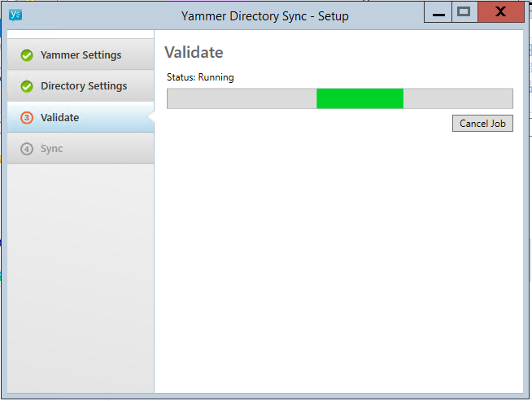Go to the Directory Settings step
Image resolution: width=532 pixels, height=401 pixels.
coord(84,86)
